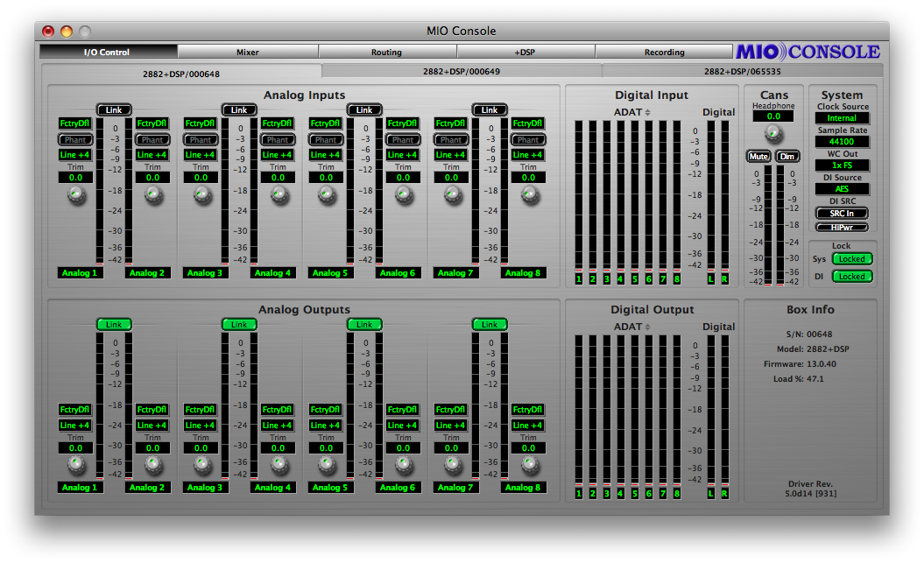Open the +DSP tab

[525, 52]
